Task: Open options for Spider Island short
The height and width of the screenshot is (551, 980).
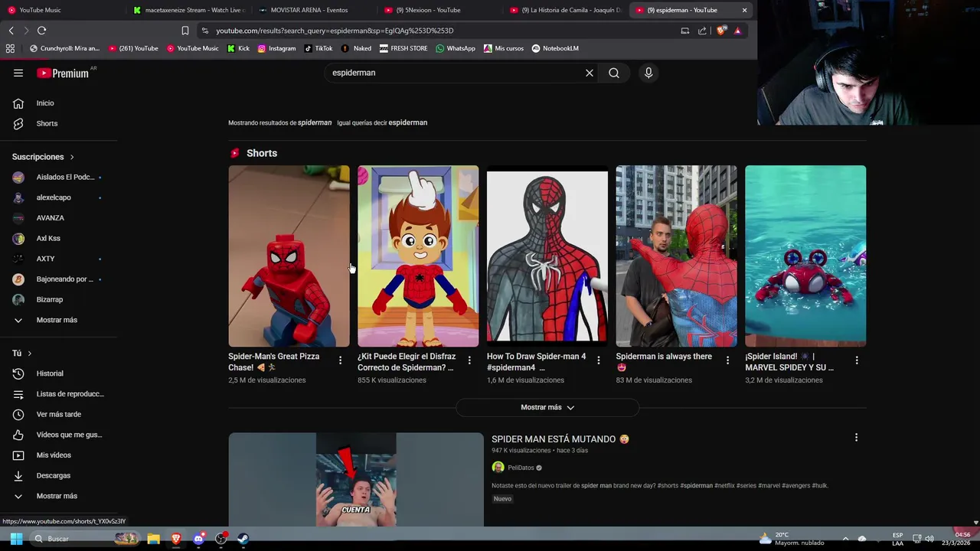Action: [857, 360]
